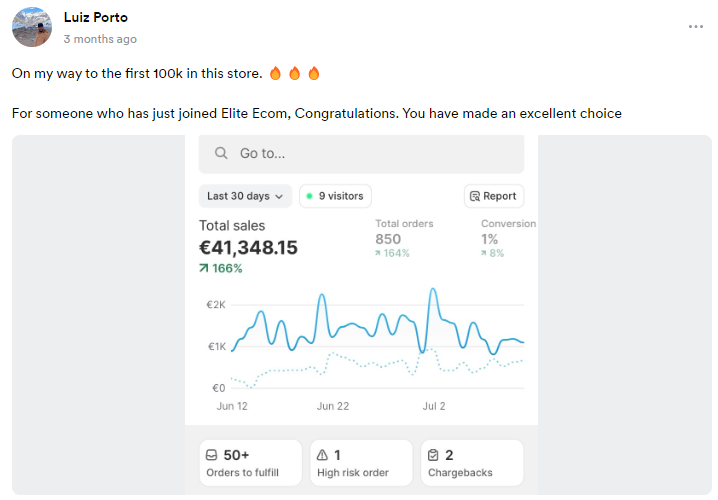Click the High risk order warning icon
The height and width of the screenshot is (500, 718).
[x=322, y=455]
